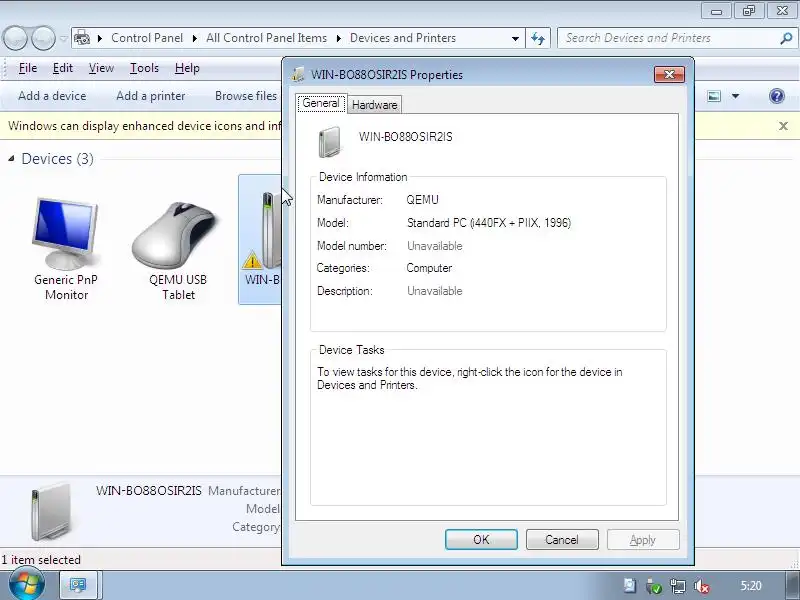Expand arrow after All Control Panel Items
Image resolution: width=800 pixels, height=600 pixels.
point(338,38)
